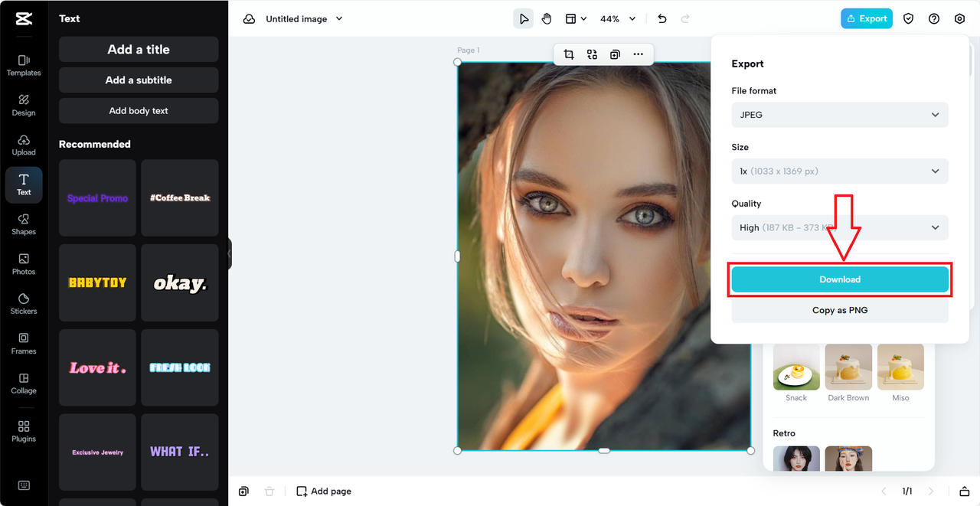This screenshot has width=980, height=506.
Task: Open the Design sidebar panel
Action: pos(24,105)
